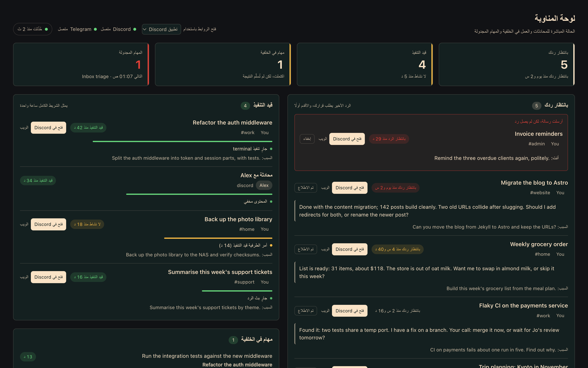Click the background tasks count badge 1
Image resolution: width=588 pixels, height=368 pixels.
tap(233, 340)
